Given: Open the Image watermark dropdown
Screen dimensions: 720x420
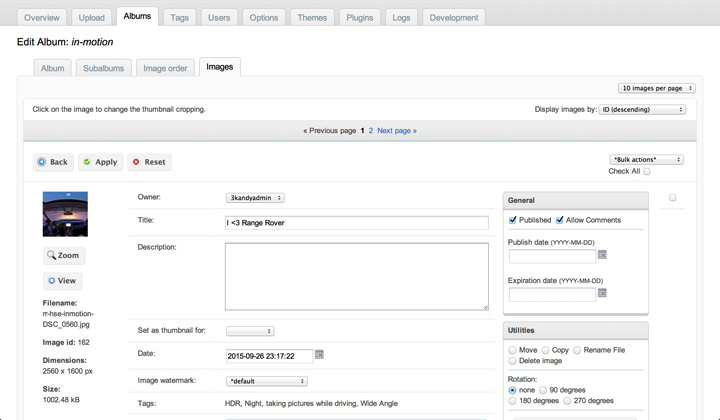Looking at the screenshot, I should [x=266, y=381].
